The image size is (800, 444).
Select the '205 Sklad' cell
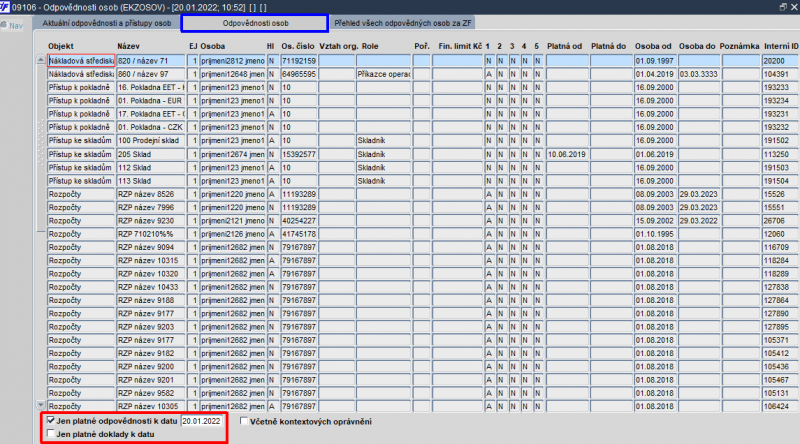(x=151, y=154)
